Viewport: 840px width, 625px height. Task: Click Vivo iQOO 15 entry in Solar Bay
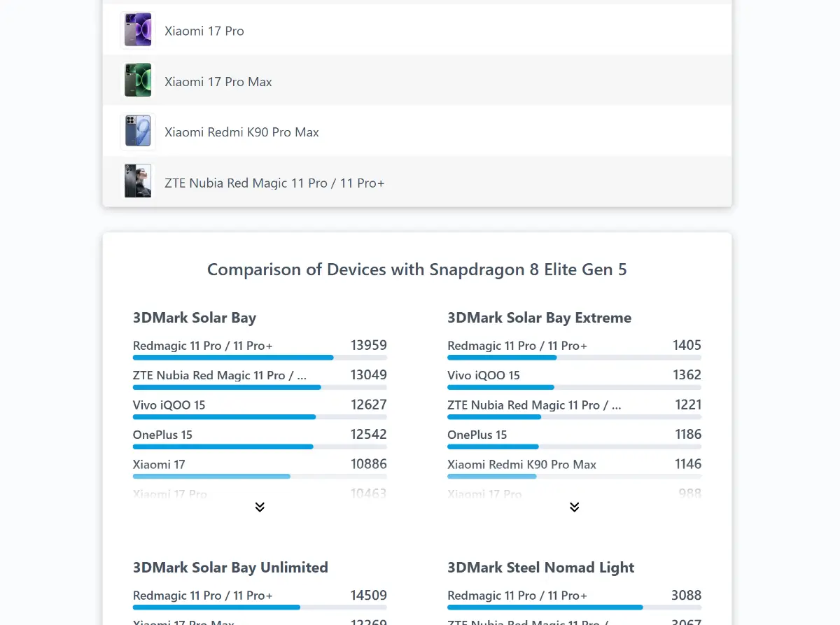[x=169, y=405]
